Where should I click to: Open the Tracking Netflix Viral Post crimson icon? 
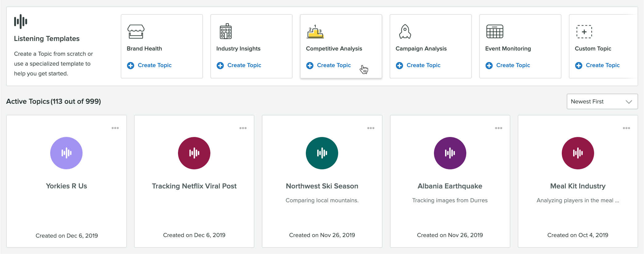click(x=194, y=153)
